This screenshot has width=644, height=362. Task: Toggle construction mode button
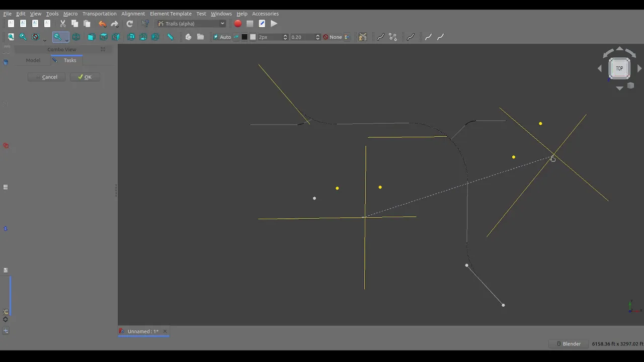[236, 37]
